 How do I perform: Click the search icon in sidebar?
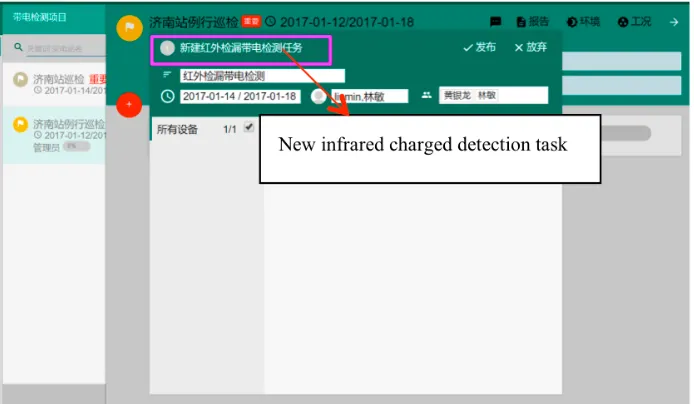pyautogui.click(x=18, y=47)
